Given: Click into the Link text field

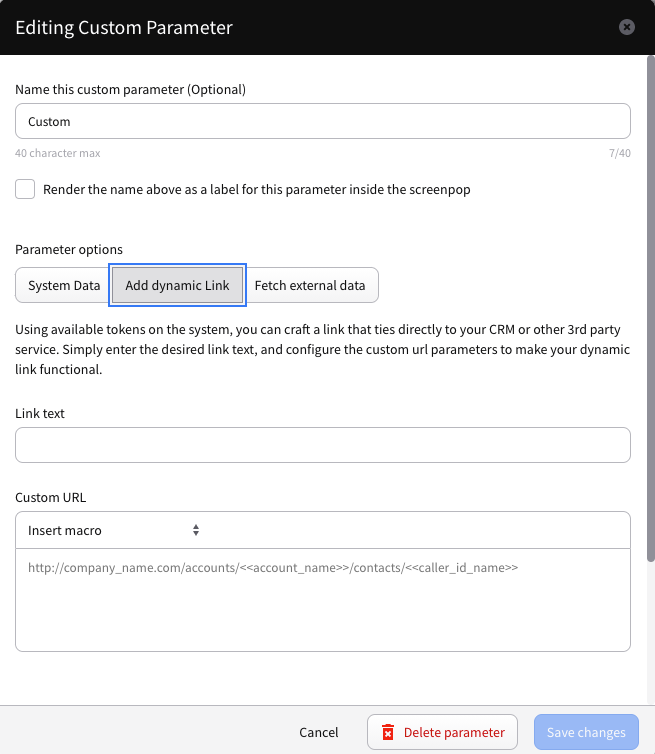Looking at the screenshot, I should click(x=323, y=445).
